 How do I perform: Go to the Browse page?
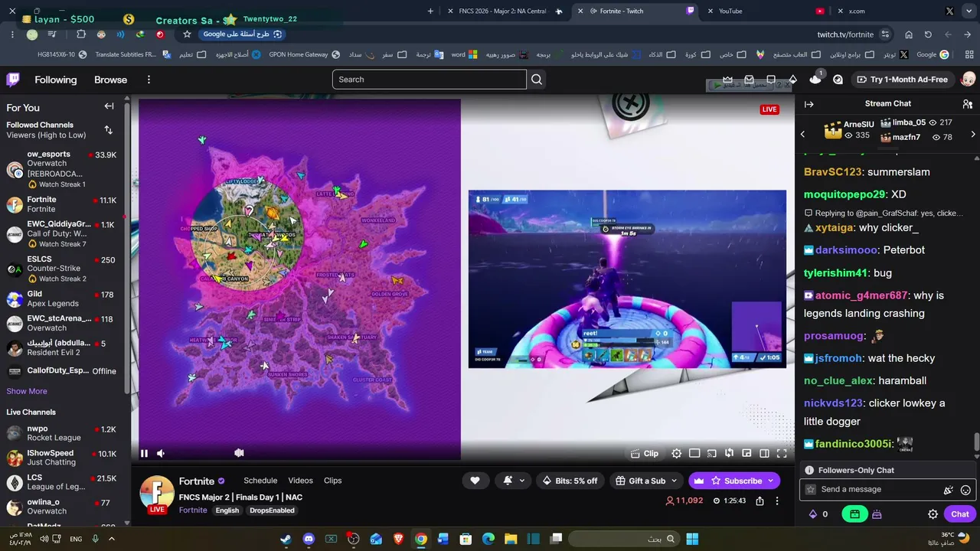pyautogui.click(x=110, y=80)
